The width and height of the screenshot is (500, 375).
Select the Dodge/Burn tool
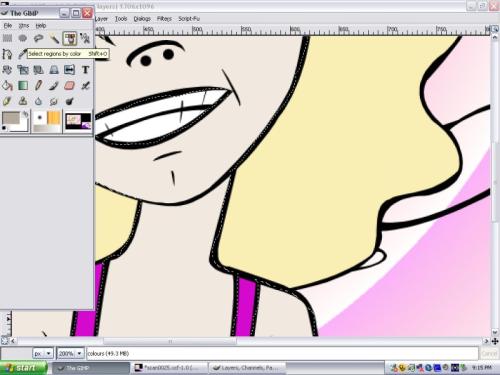click(x=69, y=101)
